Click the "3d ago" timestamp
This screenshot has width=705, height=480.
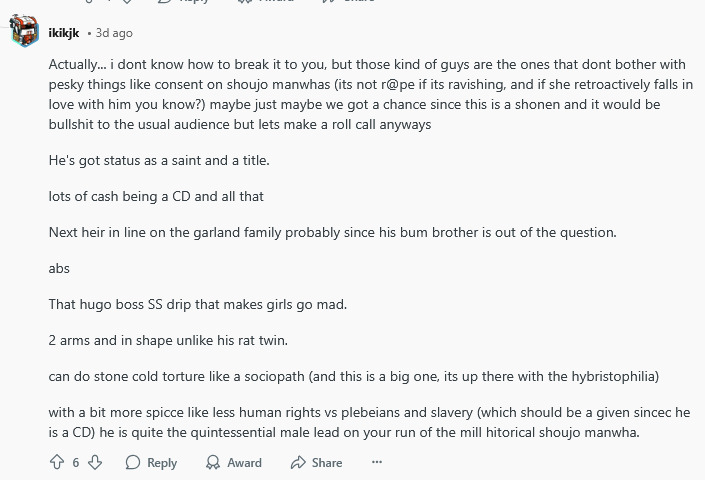point(114,33)
